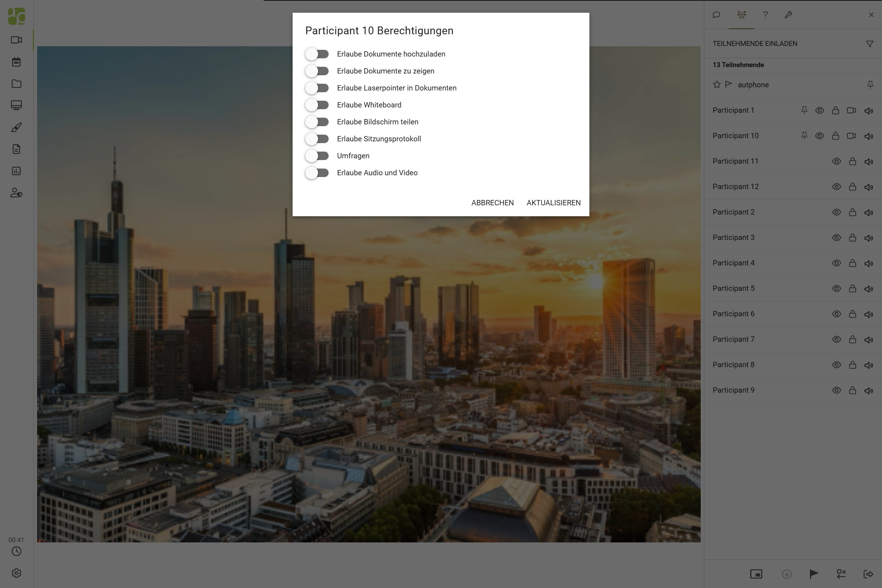Click the AKTUALISIEREN button
Image resolution: width=882 pixels, height=588 pixels.
(x=553, y=203)
